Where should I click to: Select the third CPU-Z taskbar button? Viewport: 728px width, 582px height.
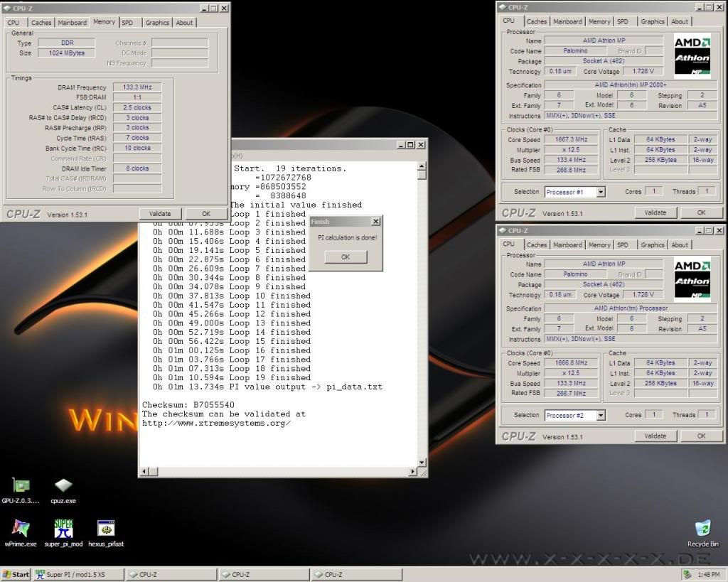tap(357, 575)
